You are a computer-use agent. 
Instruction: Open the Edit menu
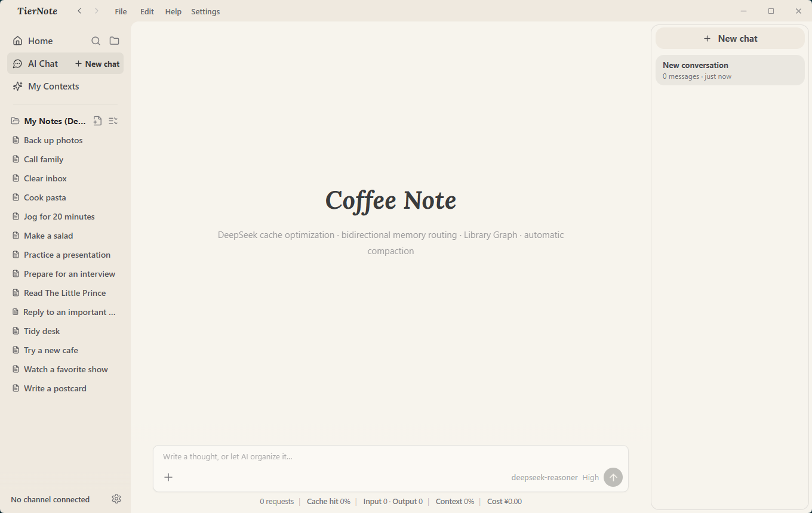(x=147, y=11)
